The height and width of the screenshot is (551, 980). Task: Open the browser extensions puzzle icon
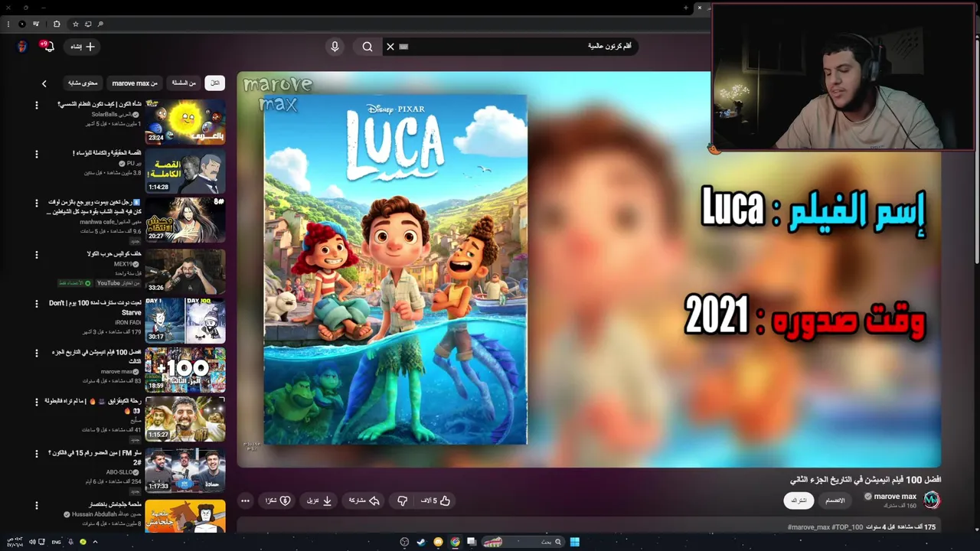tap(56, 24)
